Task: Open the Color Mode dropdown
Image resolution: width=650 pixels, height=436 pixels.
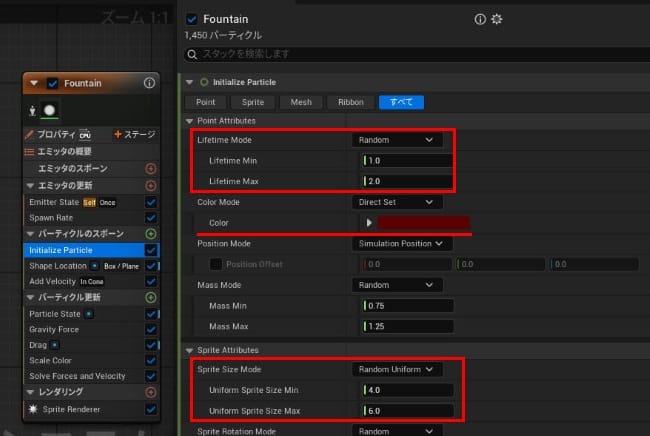Action: pos(397,202)
